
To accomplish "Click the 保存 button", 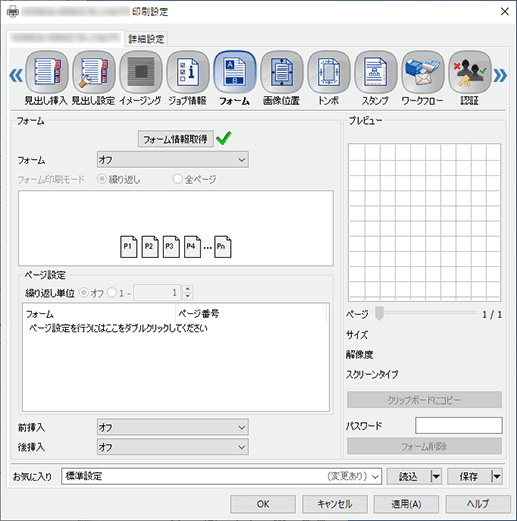I will [469, 476].
